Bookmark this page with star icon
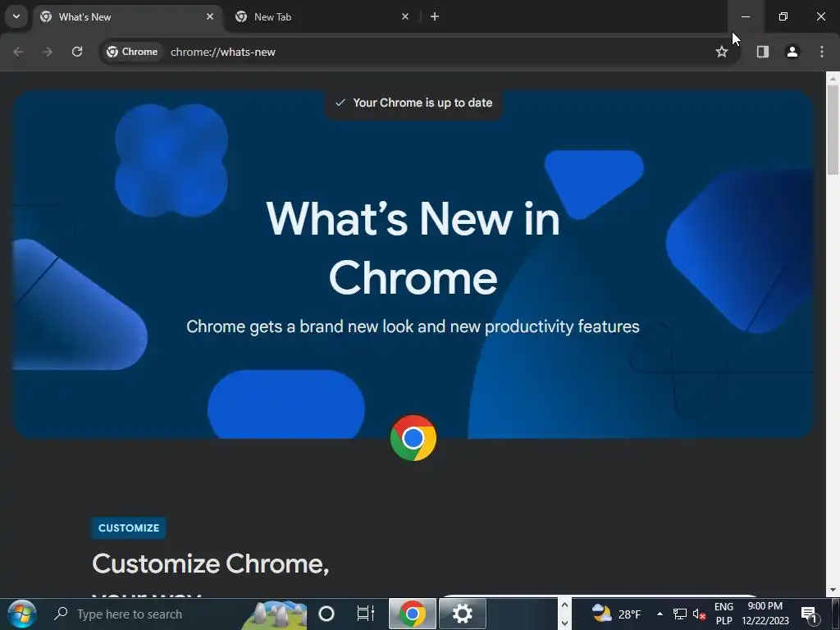The height and width of the screenshot is (630, 840). click(x=722, y=52)
